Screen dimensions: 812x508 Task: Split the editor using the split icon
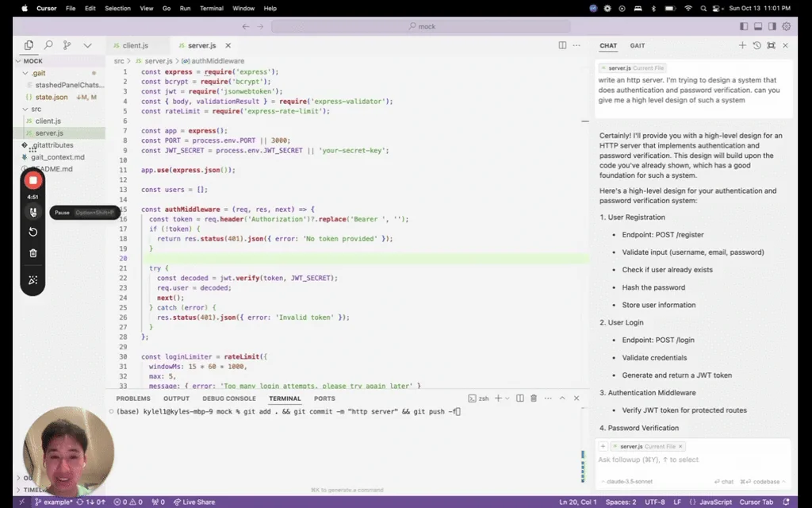(563, 45)
